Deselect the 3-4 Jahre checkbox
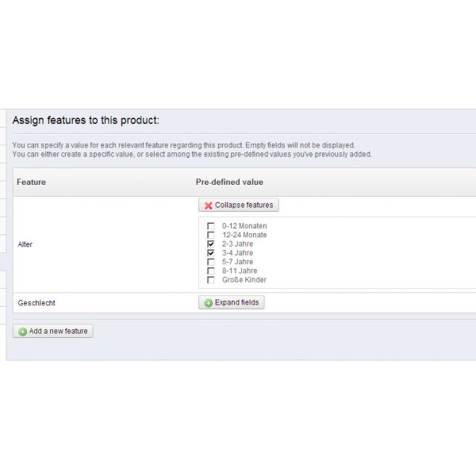The image size is (476, 476). point(211,253)
